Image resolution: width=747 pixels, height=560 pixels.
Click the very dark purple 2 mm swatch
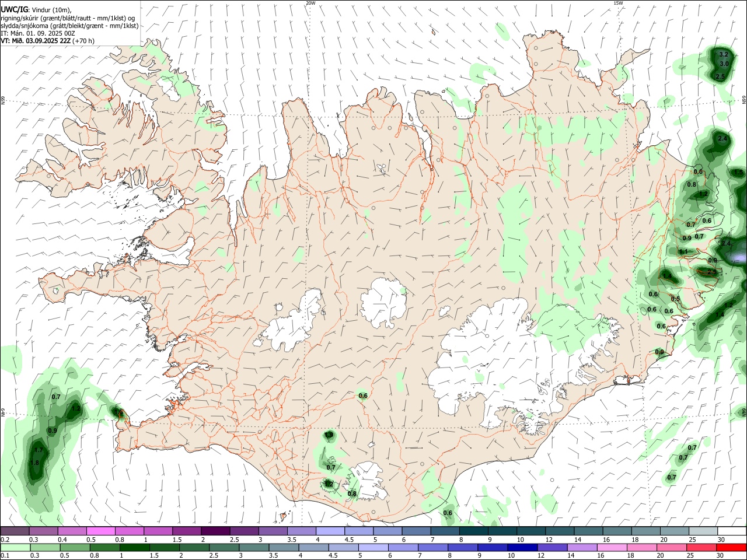pyautogui.click(x=215, y=531)
